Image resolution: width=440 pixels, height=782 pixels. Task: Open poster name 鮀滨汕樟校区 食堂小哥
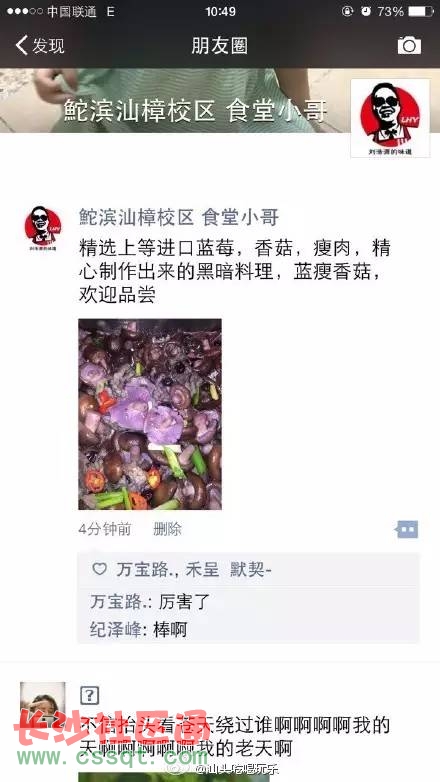pos(179,217)
